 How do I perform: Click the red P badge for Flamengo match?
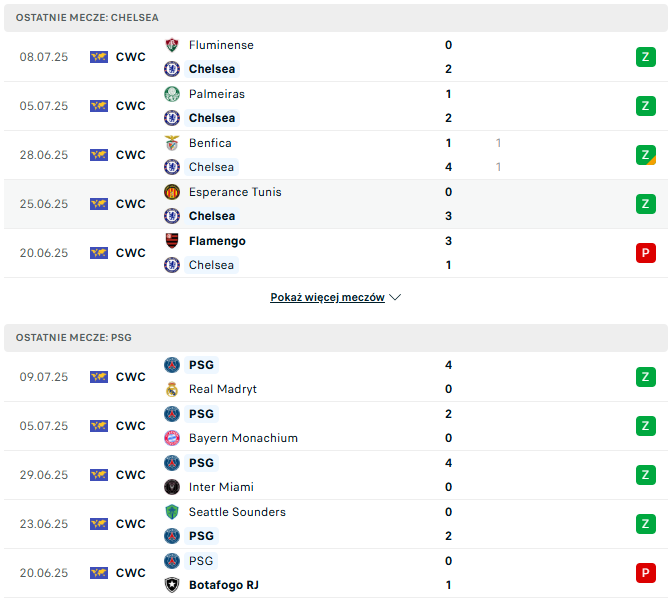coord(646,253)
